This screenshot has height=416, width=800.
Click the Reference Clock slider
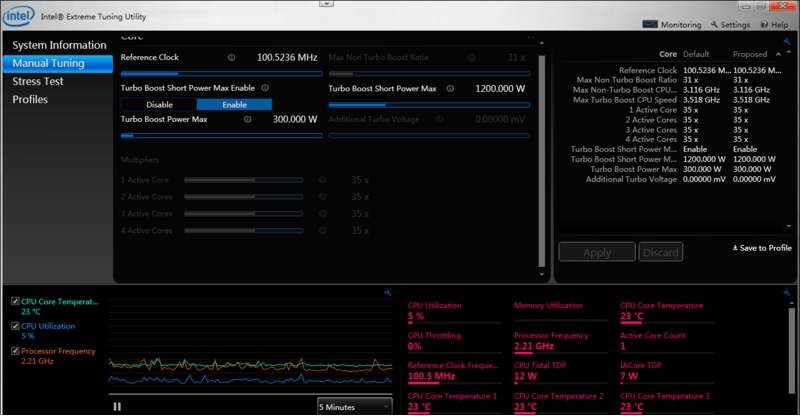(x=221, y=73)
